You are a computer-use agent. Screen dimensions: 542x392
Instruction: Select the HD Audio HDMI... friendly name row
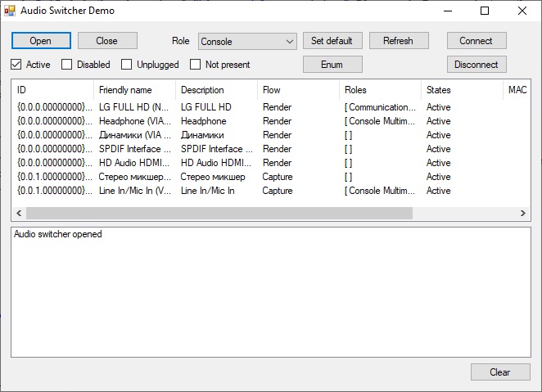pos(271,163)
